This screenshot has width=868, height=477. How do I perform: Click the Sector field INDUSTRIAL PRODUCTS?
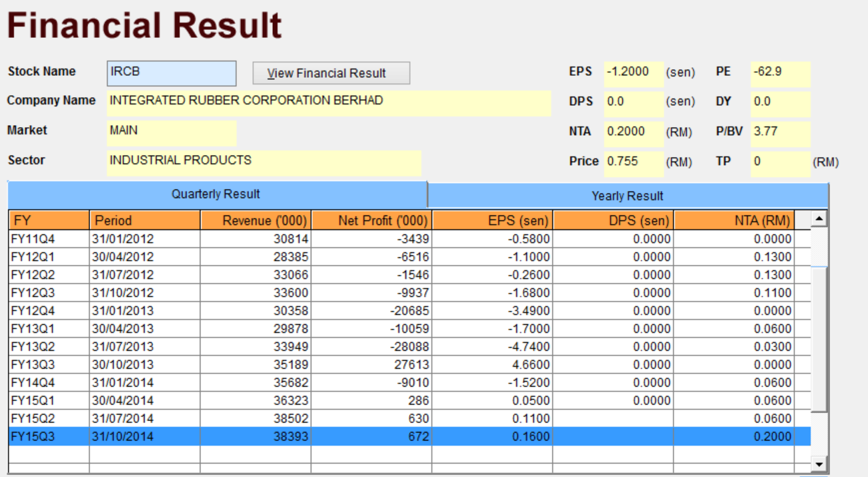(x=264, y=163)
